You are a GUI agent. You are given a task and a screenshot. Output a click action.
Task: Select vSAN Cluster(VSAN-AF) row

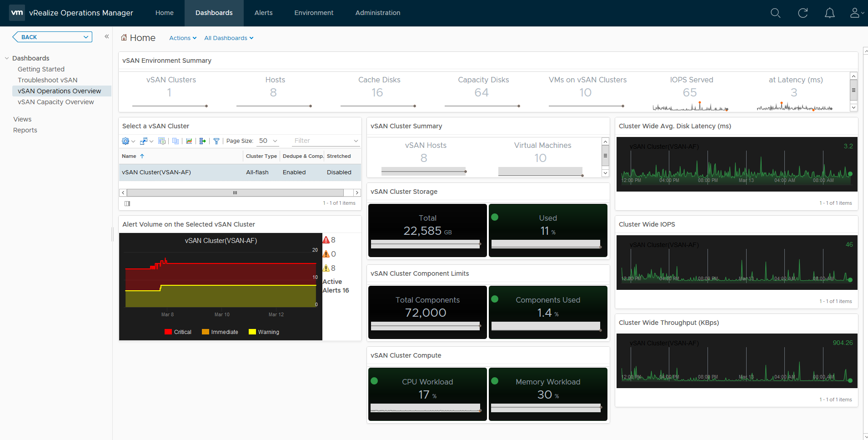pyautogui.click(x=240, y=172)
